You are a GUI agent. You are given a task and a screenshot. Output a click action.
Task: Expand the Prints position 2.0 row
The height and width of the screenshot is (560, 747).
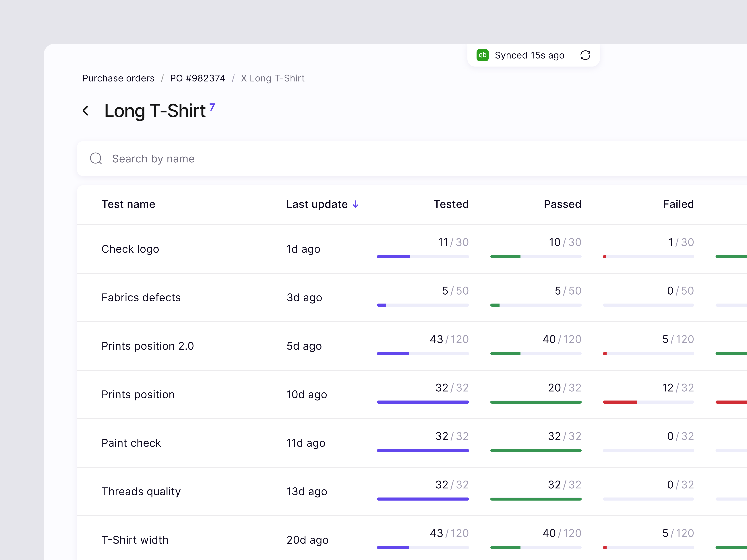(x=148, y=346)
